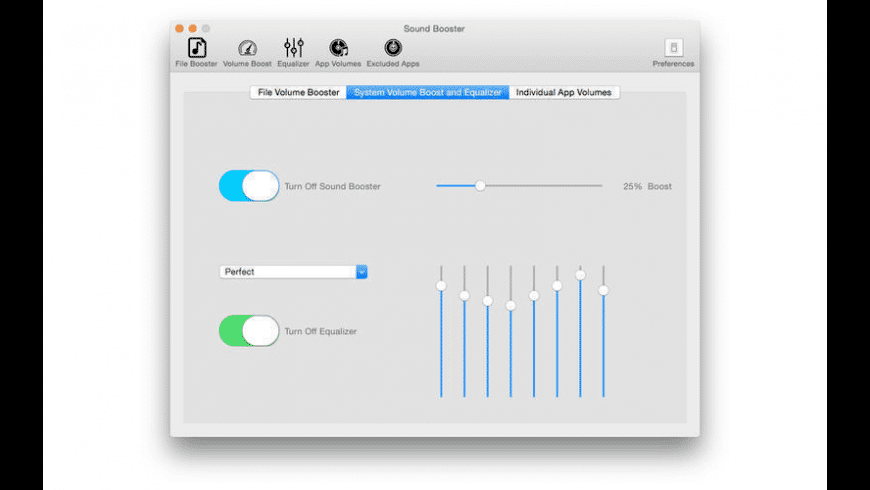The height and width of the screenshot is (490, 870).
Task: Click the seventh equalizer band slider knob
Action: 580,275
